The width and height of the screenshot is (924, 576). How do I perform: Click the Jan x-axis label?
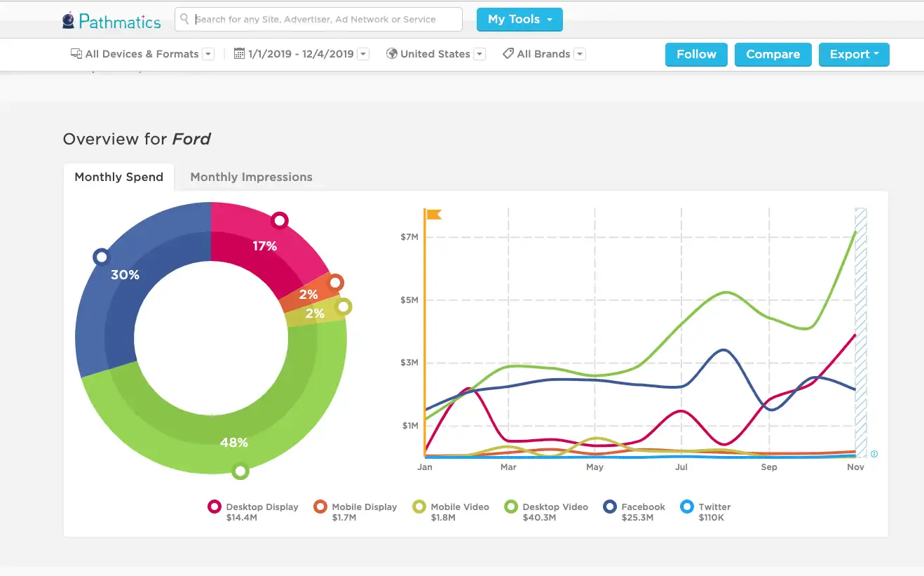[425, 467]
